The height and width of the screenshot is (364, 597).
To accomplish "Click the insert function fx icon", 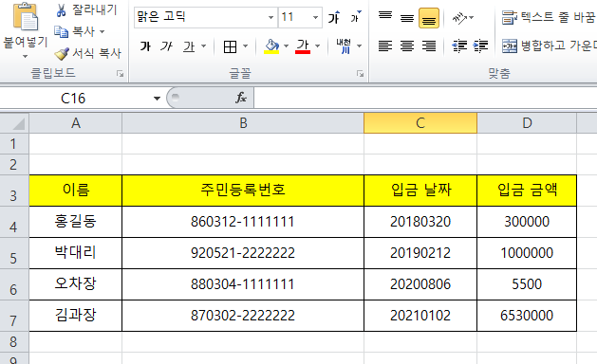I will pyautogui.click(x=241, y=99).
